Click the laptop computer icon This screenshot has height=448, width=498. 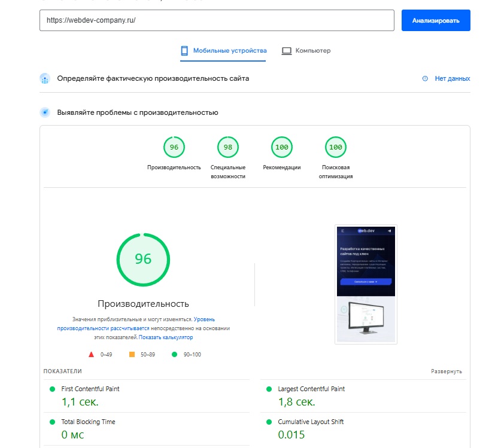pos(287,51)
